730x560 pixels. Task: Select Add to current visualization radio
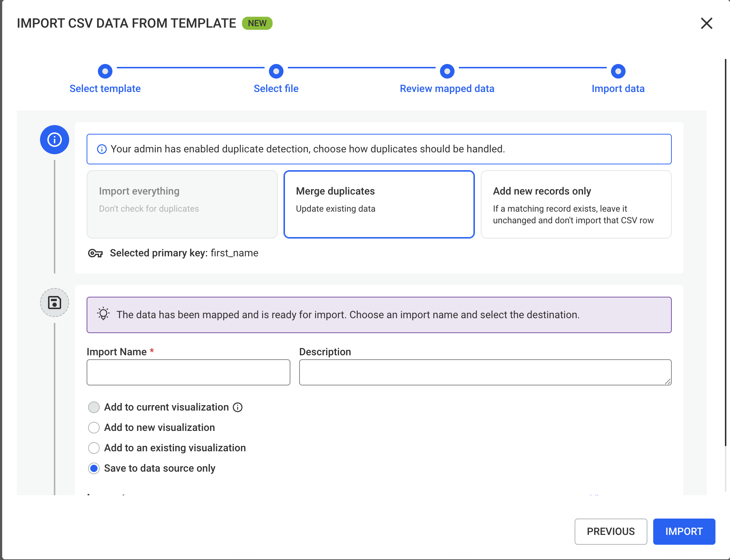coord(94,407)
